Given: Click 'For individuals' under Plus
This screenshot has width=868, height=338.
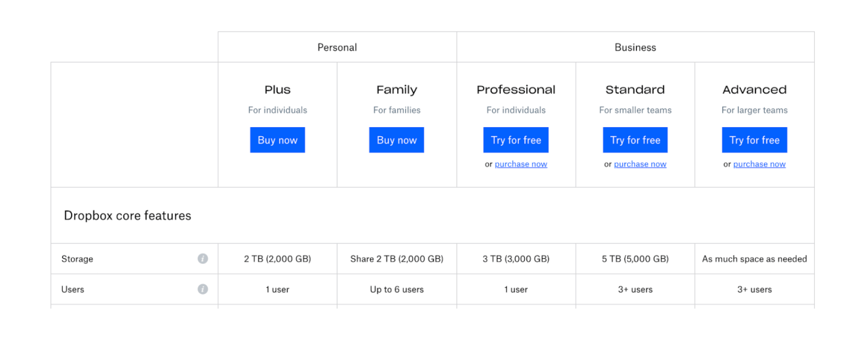Looking at the screenshot, I should (277, 110).
